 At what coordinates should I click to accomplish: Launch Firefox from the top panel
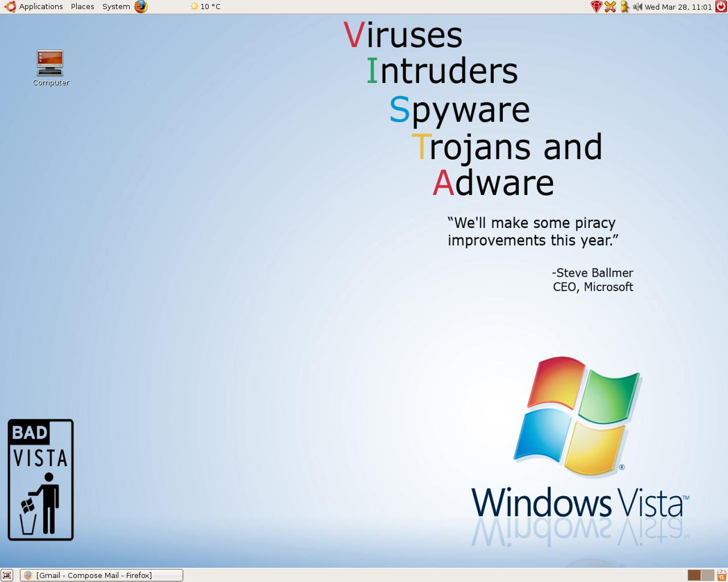coord(141,7)
